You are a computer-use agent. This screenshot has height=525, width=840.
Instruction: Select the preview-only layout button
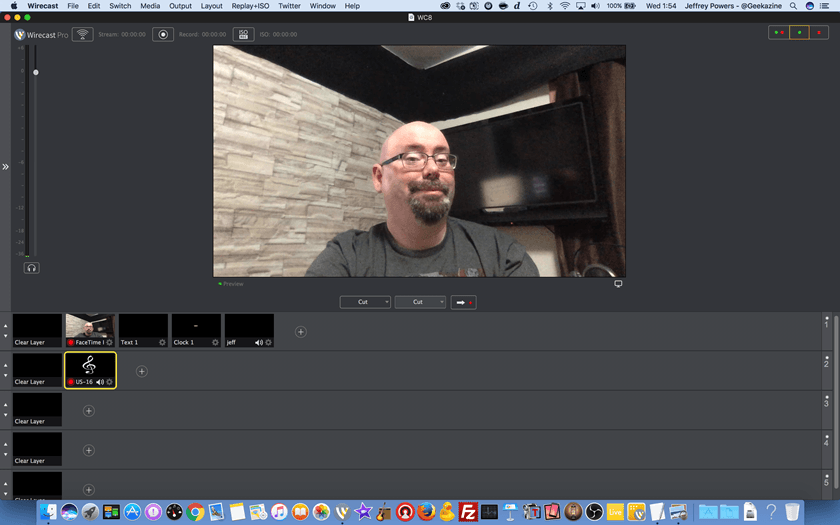pos(799,33)
